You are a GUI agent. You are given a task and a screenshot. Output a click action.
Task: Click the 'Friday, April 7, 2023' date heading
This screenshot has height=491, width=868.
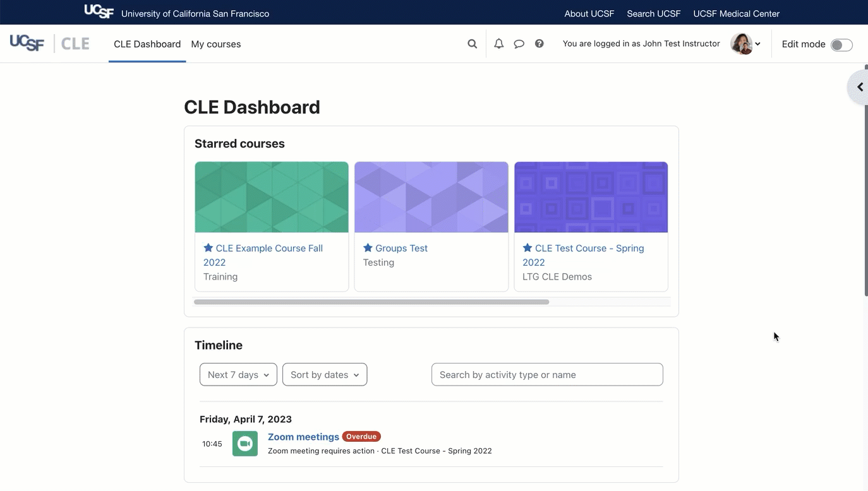point(246,419)
